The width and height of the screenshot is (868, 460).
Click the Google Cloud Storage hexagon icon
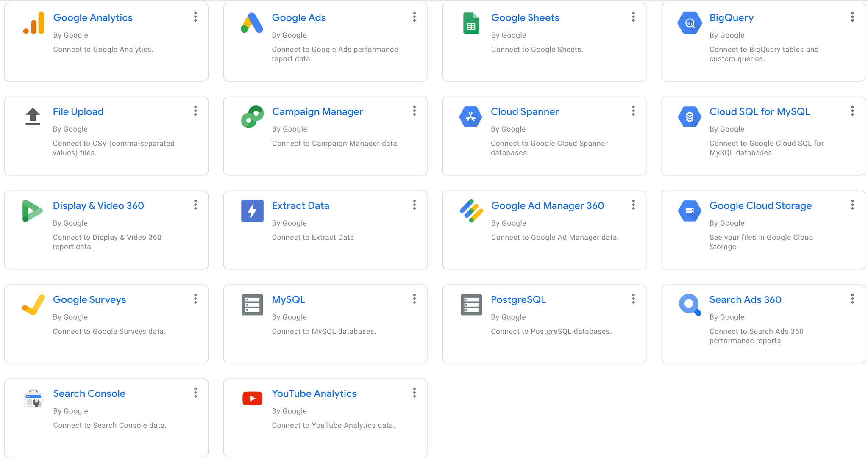click(690, 211)
